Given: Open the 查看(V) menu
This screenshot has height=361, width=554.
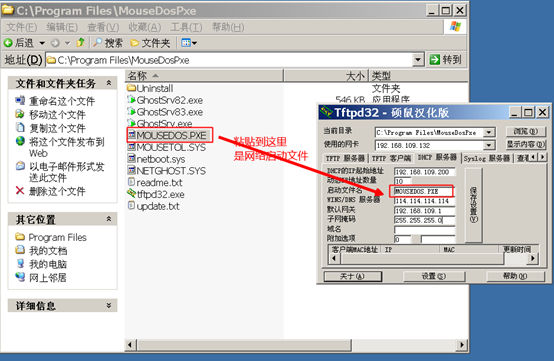Looking at the screenshot, I should point(103,27).
